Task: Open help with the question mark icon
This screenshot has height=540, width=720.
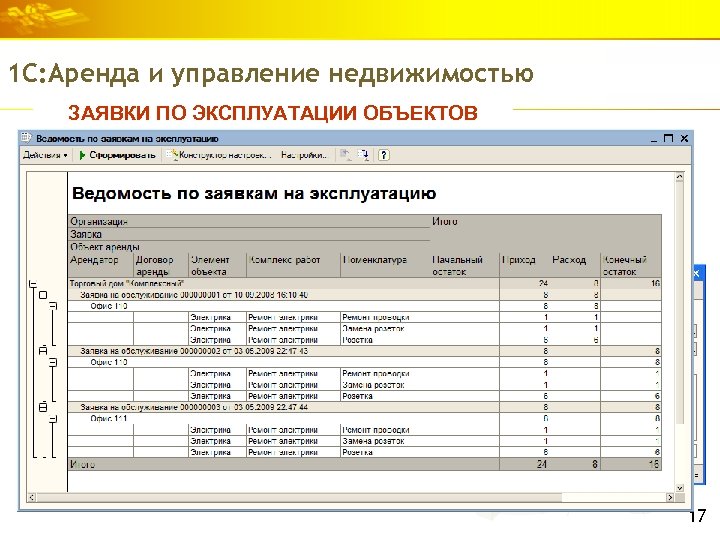Action: [383, 155]
